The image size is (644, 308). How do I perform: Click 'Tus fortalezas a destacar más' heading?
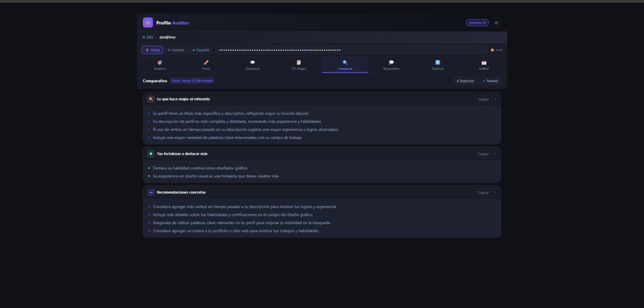click(x=182, y=154)
